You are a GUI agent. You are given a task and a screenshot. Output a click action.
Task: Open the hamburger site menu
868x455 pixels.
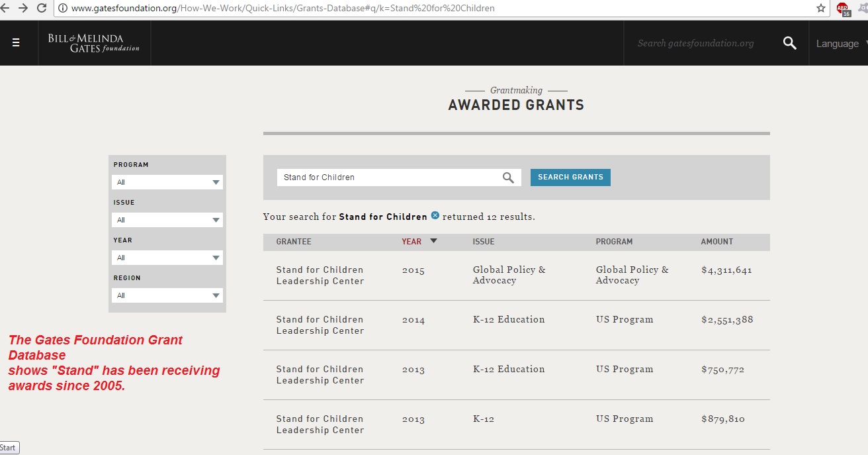(x=16, y=43)
